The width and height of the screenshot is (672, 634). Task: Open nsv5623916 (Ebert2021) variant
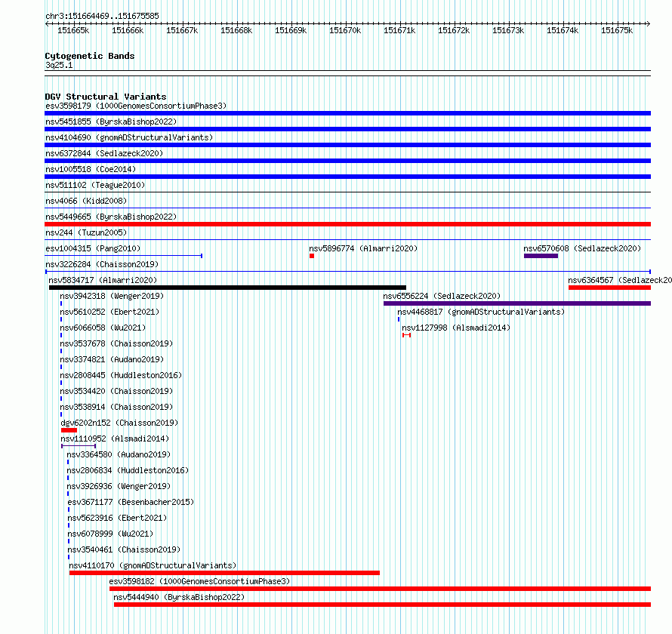117,518
